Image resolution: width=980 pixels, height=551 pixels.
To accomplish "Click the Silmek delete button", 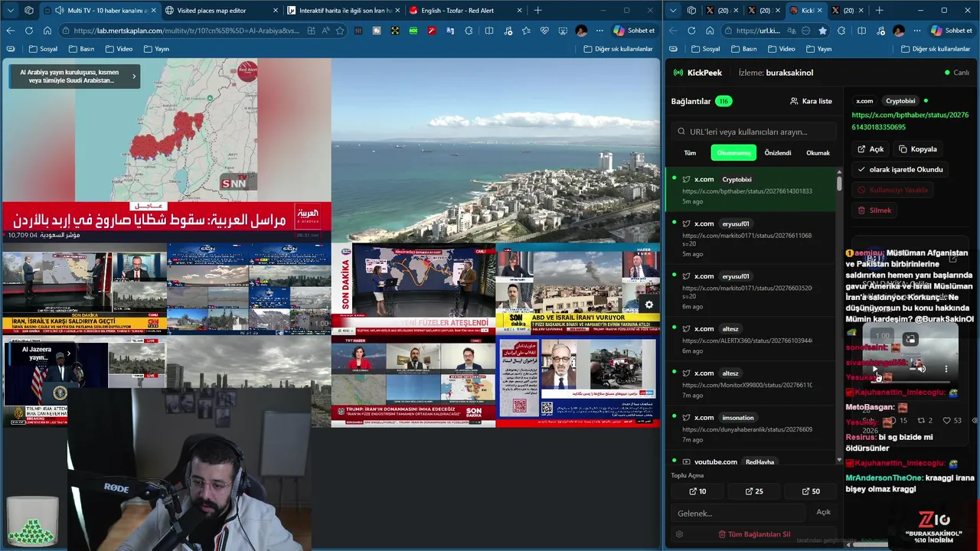I will pyautogui.click(x=874, y=210).
